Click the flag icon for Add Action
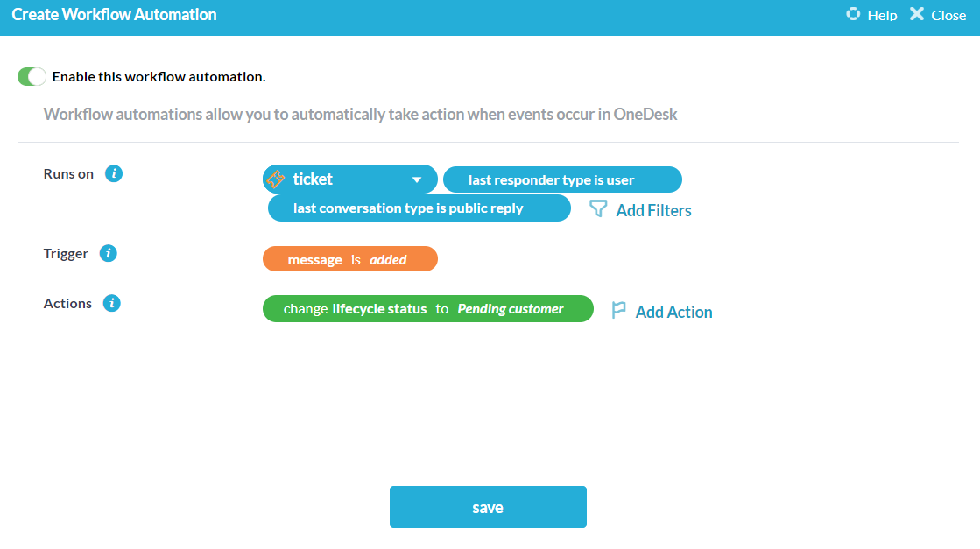 coord(618,311)
